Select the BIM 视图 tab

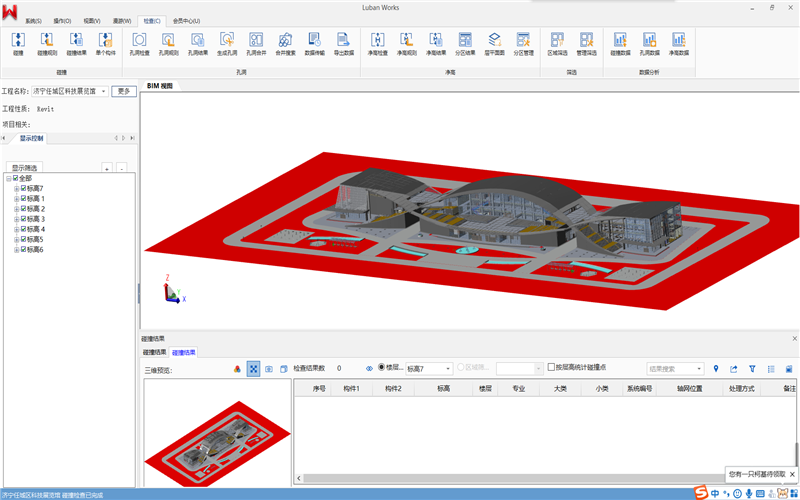pos(160,86)
